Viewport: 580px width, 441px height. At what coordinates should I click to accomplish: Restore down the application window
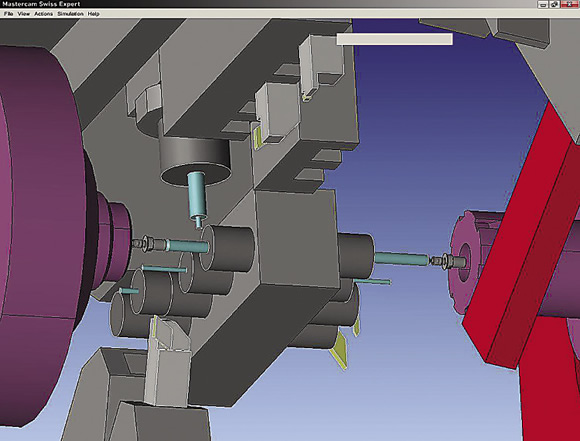pyautogui.click(x=554, y=4)
